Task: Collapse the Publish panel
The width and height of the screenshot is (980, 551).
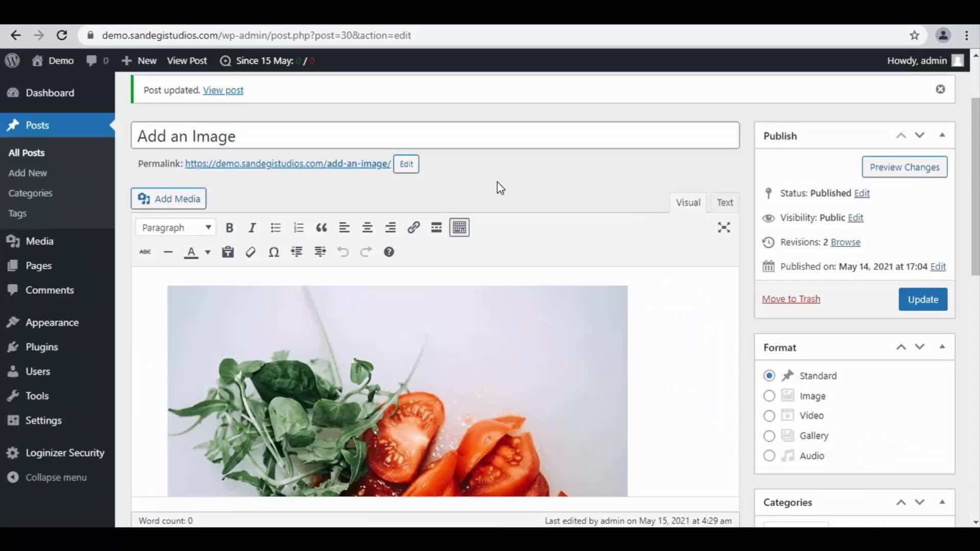Action: pyautogui.click(x=942, y=136)
